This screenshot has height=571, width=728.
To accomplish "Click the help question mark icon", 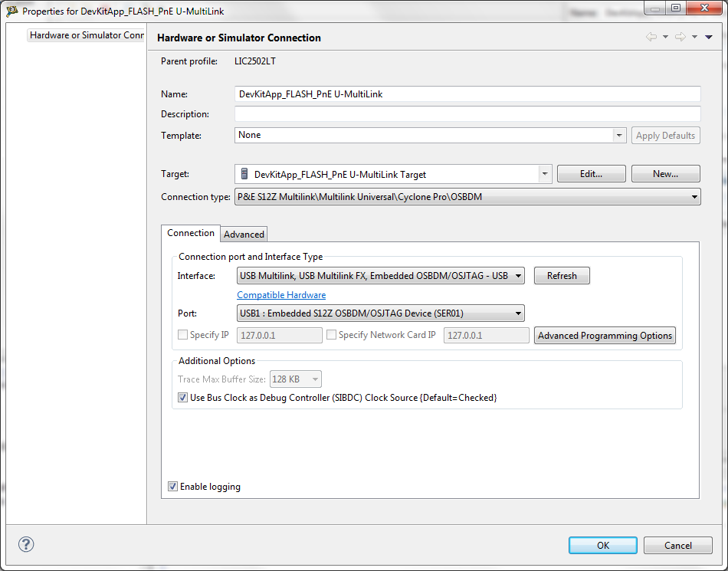I will point(26,544).
